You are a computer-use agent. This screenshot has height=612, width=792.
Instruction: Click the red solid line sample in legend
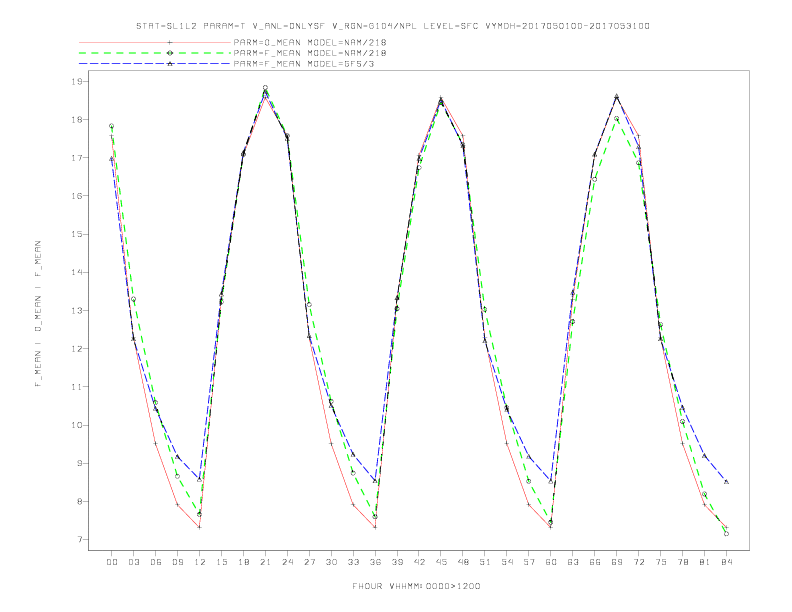point(155,42)
